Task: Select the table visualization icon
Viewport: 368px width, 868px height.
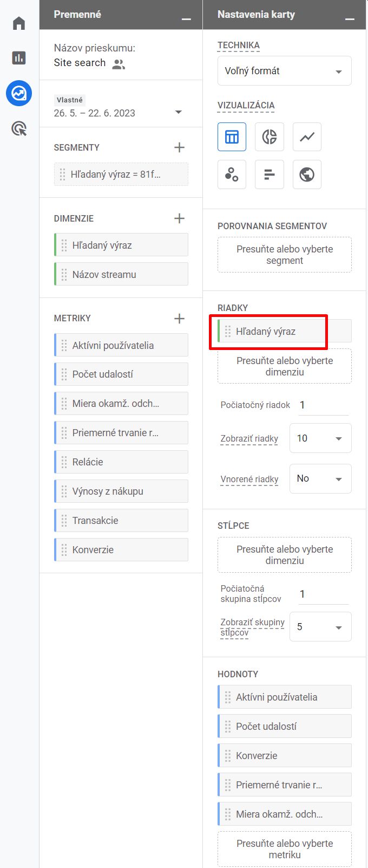Action: [232, 137]
